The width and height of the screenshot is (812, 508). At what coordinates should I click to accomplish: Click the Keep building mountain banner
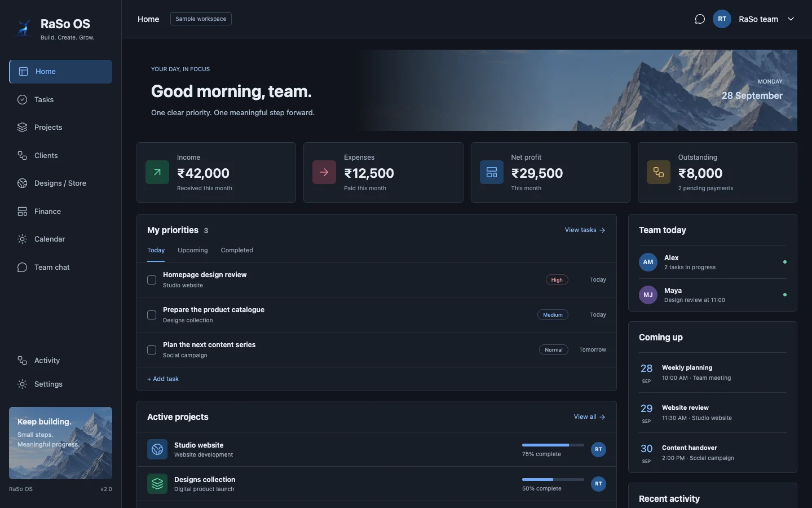[61, 443]
